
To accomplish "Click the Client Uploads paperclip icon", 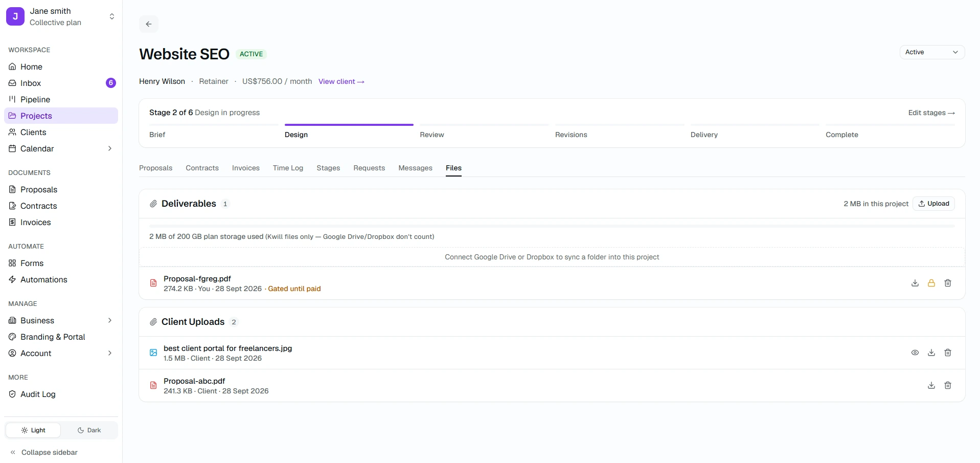I will (x=153, y=322).
